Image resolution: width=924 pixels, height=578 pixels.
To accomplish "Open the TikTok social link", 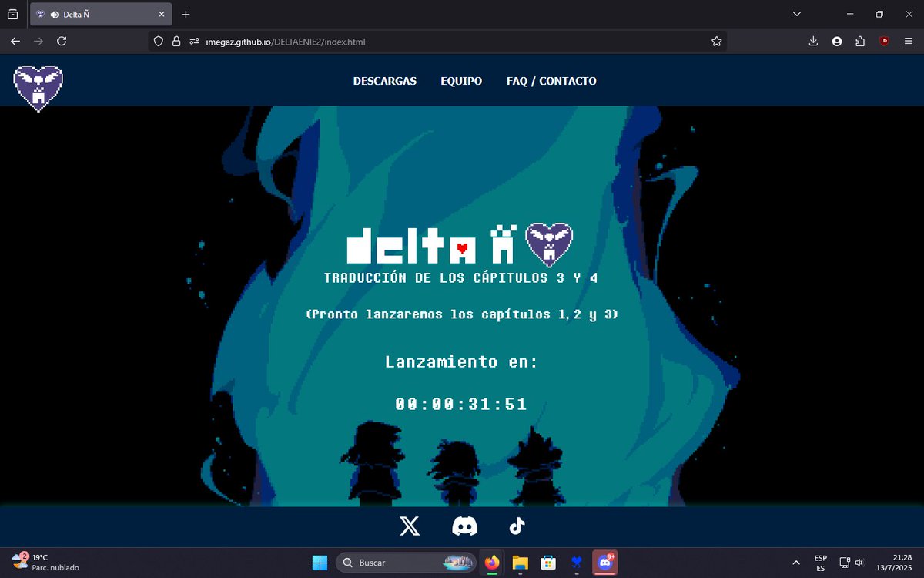I will tap(517, 526).
